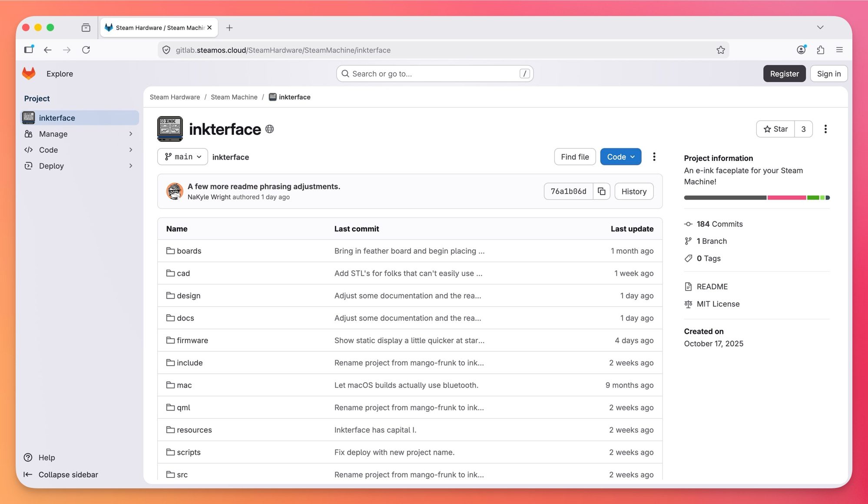This screenshot has width=868, height=504.
Task: Click the README document icon
Action: point(688,287)
